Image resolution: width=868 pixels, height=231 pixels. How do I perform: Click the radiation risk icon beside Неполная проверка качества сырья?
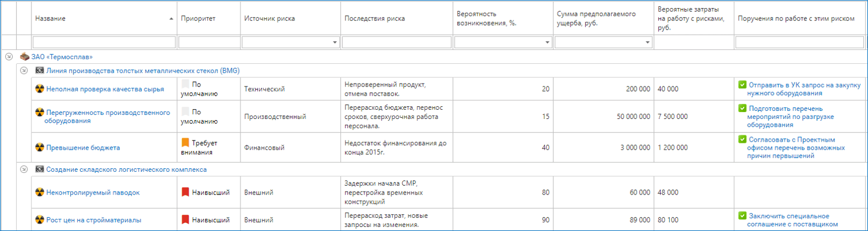coord(40,89)
